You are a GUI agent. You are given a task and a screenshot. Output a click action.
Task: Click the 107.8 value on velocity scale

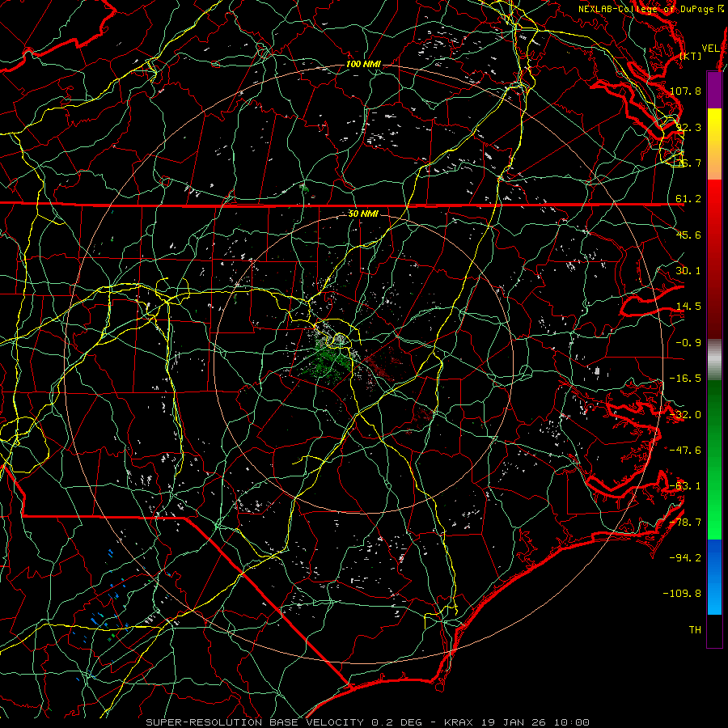(685, 91)
